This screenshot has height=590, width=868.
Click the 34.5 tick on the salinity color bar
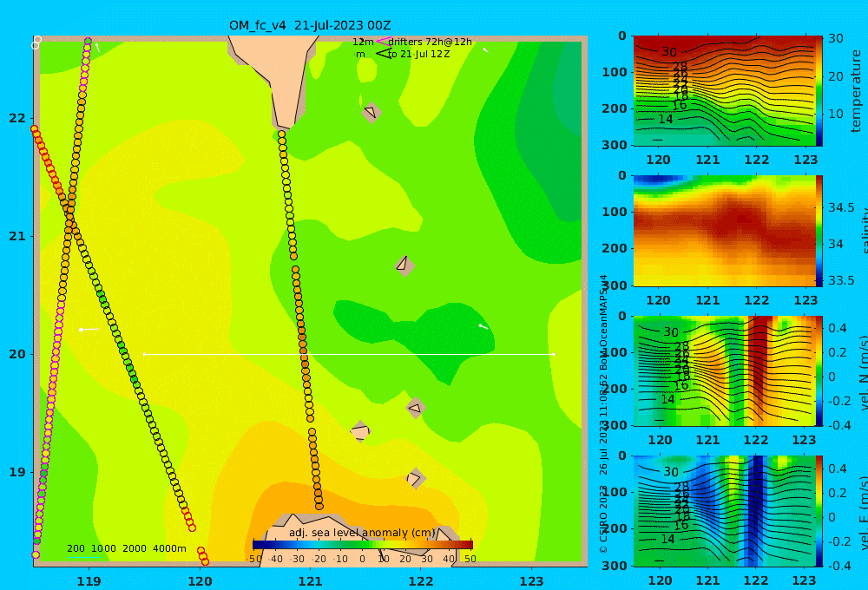click(841, 207)
